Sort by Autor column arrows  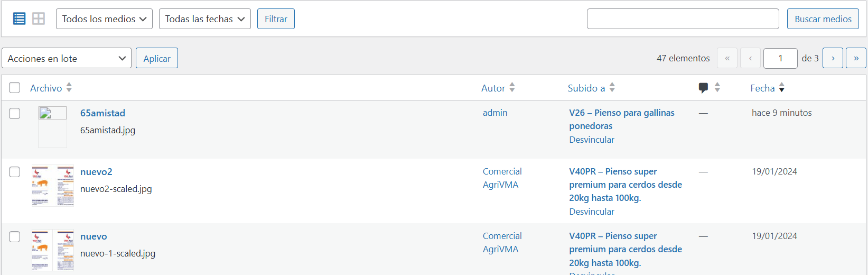512,88
